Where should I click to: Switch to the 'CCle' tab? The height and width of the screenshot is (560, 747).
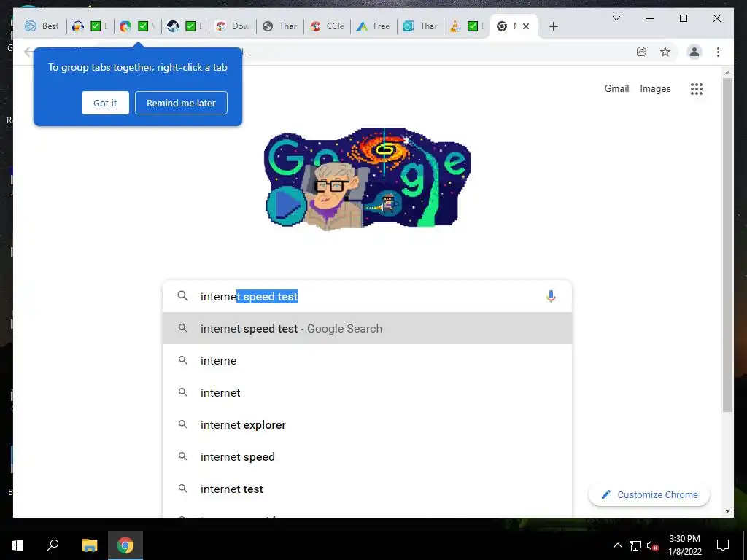point(328,26)
